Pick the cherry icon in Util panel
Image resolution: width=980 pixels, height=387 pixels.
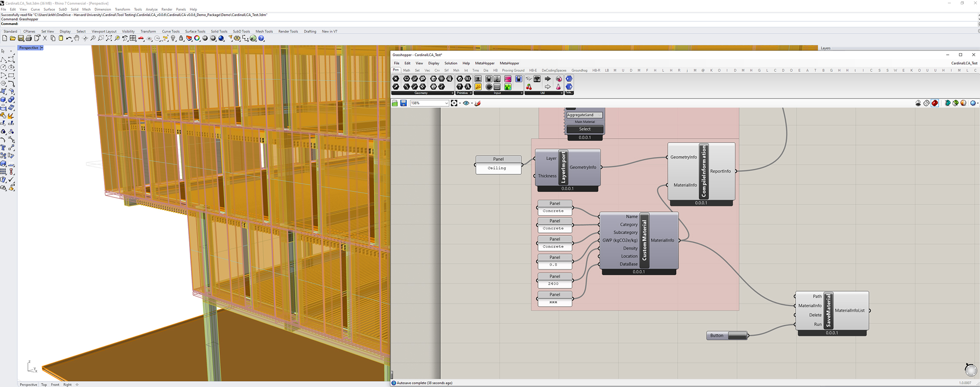[x=529, y=87]
